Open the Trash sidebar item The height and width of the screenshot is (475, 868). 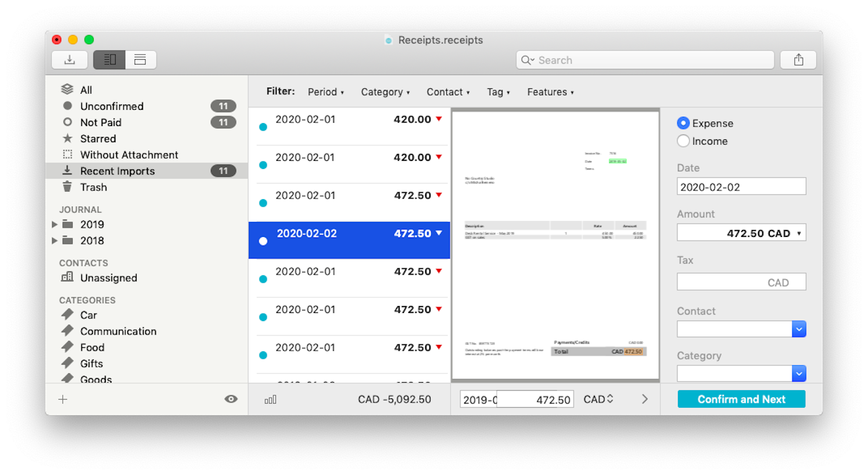[x=93, y=188]
